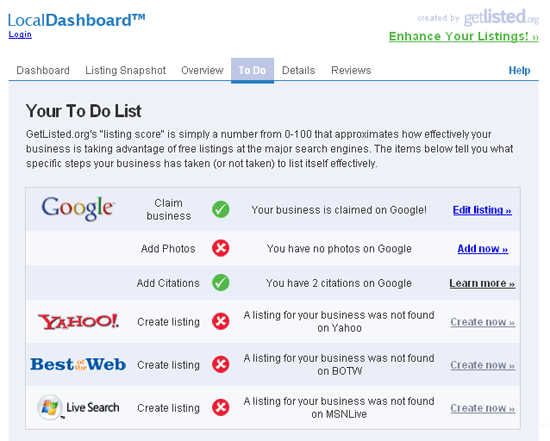The image size is (550, 441).
Task: Click the Live Search logo icon
Action: (x=50, y=407)
